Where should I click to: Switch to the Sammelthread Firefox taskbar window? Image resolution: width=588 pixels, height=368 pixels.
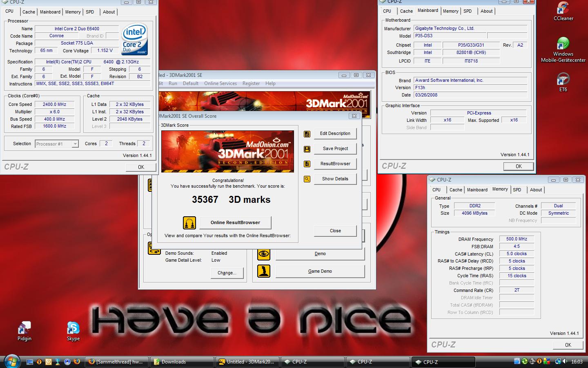pos(117,362)
